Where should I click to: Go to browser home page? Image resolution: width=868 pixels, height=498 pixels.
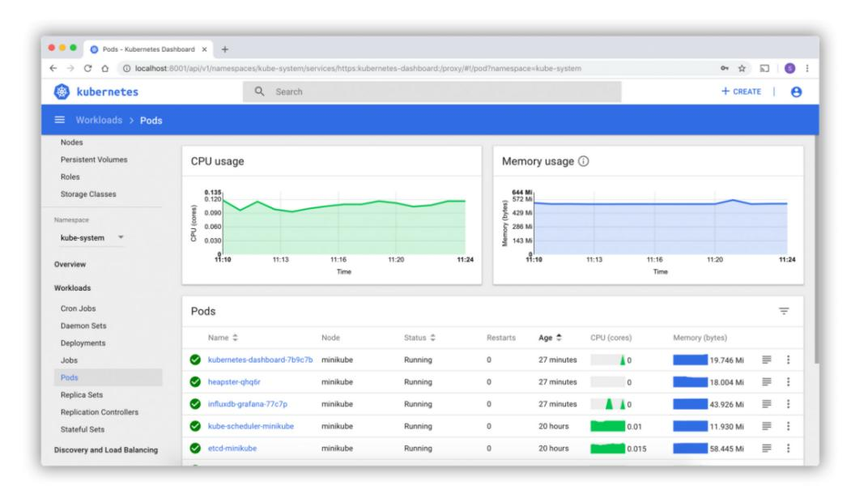click(104, 69)
